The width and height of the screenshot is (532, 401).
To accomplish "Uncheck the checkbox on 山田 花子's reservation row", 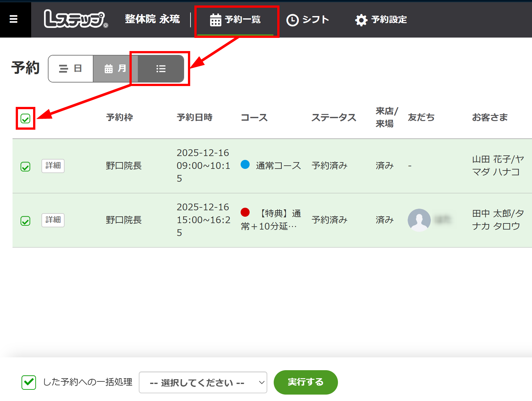I will (25, 166).
